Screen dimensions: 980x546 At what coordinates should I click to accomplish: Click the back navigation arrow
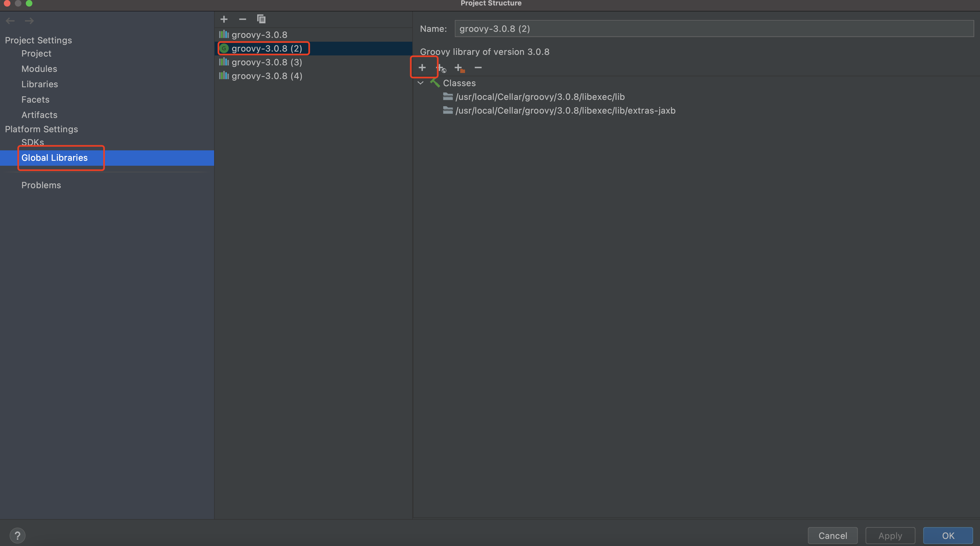(x=10, y=21)
